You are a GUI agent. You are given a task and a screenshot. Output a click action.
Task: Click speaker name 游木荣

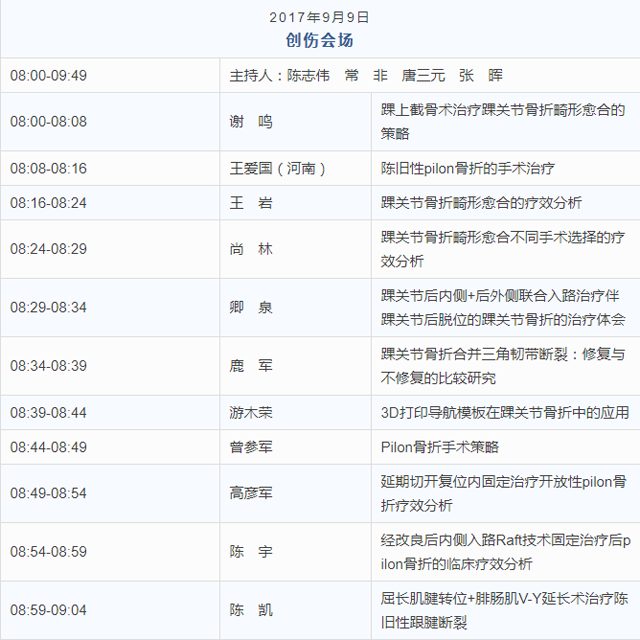[x=250, y=412]
